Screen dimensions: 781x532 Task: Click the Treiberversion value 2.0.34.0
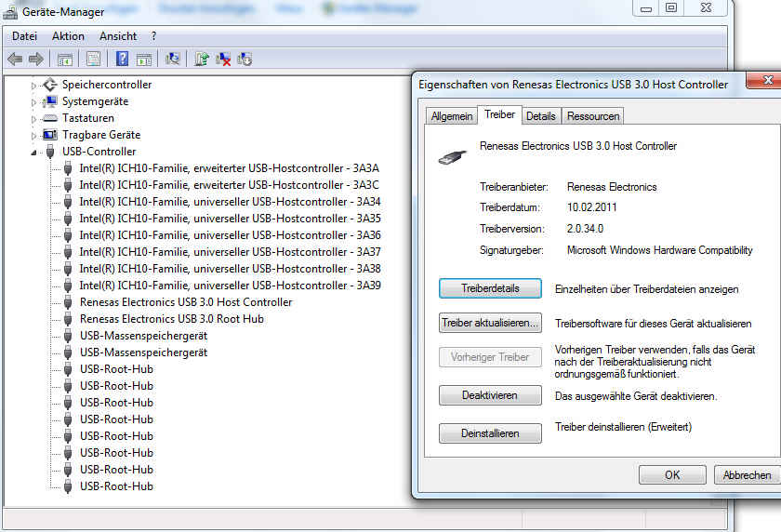[x=585, y=229]
